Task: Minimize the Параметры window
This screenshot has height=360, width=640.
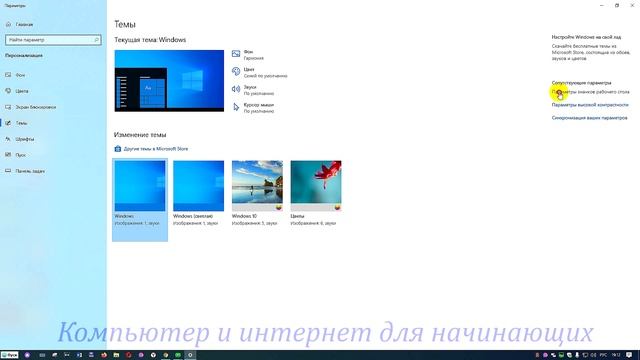Action: 602,5
